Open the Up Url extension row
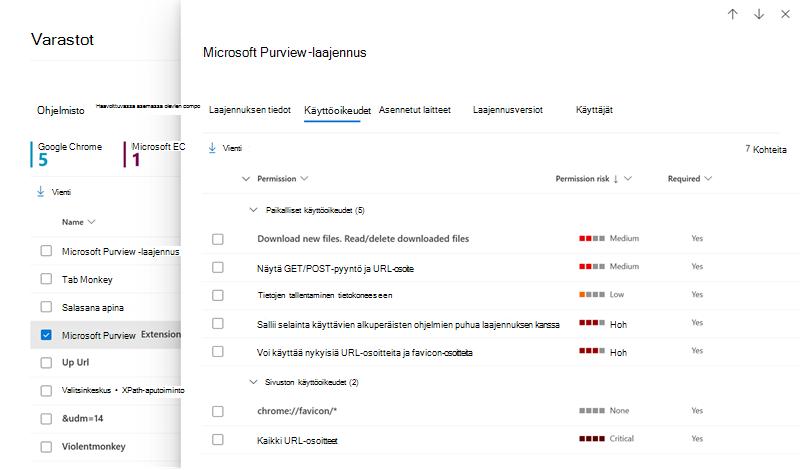Image resolution: width=800 pixels, height=470 pixels. (75, 362)
